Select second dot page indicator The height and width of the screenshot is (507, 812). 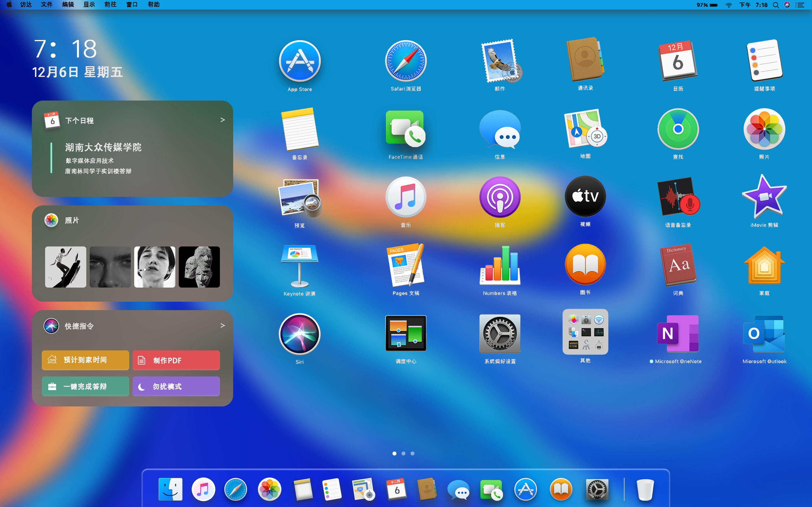[403, 453]
